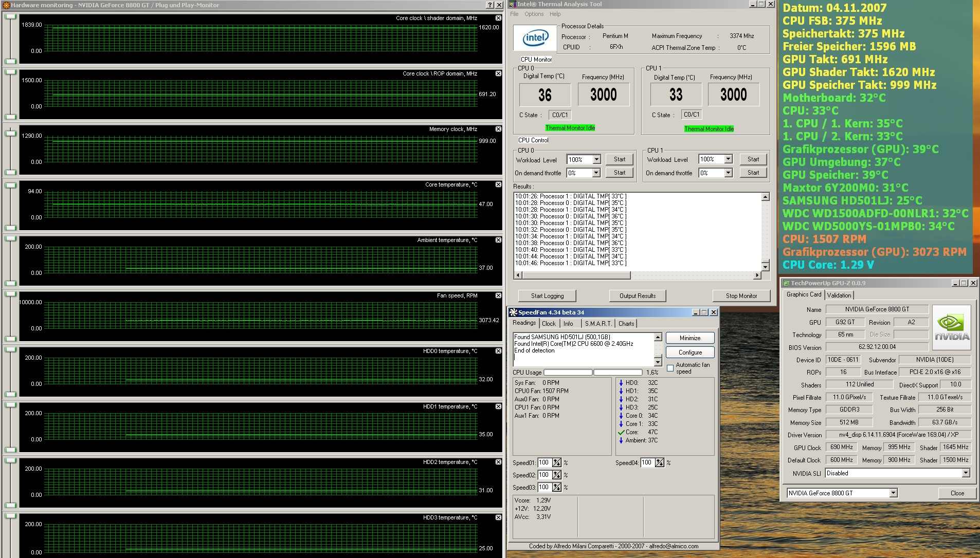This screenshot has height=558, width=980.
Task: Close the HDD2 temperature graph
Action: [498, 462]
